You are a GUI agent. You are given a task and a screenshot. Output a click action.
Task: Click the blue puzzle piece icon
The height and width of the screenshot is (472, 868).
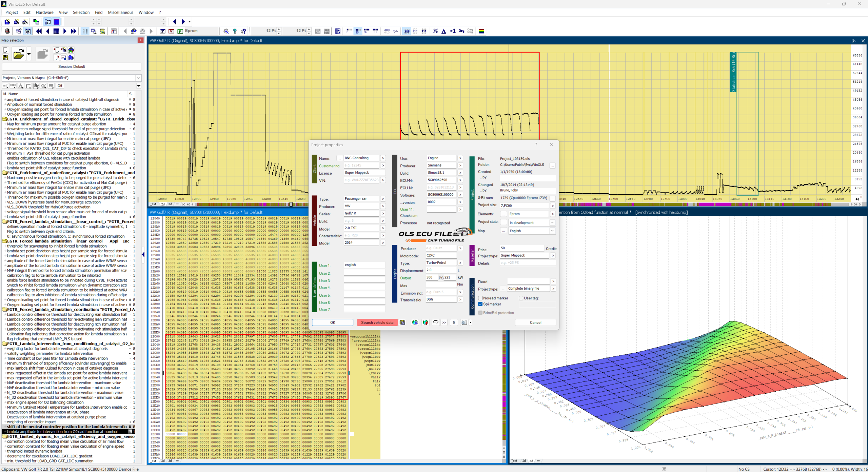click(x=71, y=58)
